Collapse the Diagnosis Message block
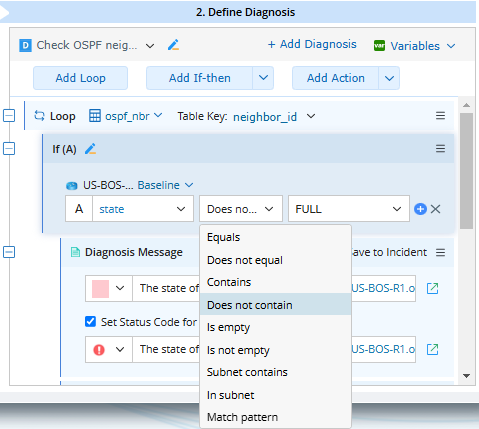The height and width of the screenshot is (429, 479). (x=9, y=252)
